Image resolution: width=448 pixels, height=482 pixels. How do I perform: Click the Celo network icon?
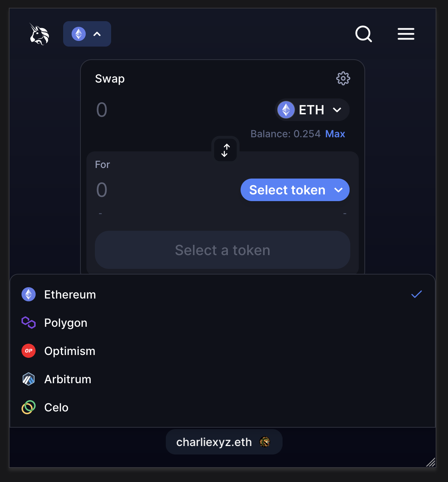pyautogui.click(x=28, y=407)
